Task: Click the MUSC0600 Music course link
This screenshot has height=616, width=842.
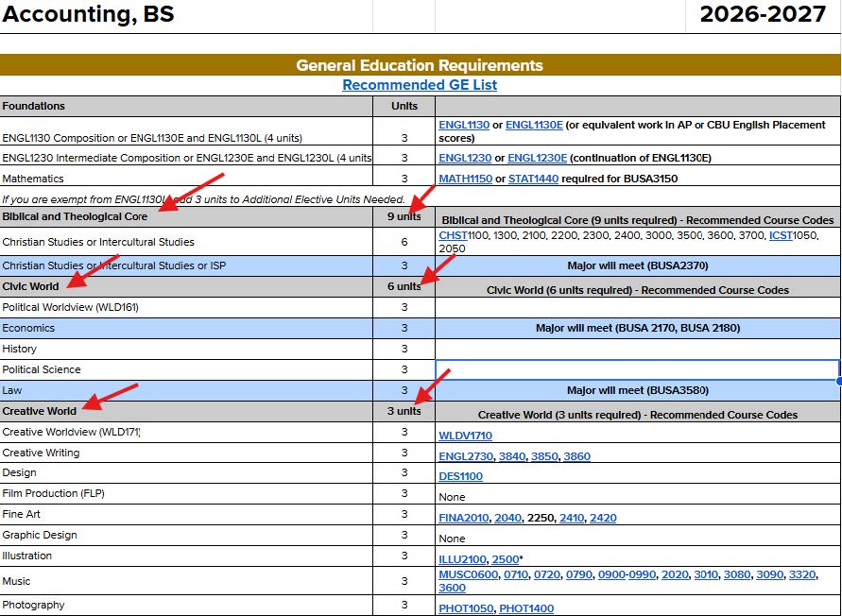Action: (469, 574)
